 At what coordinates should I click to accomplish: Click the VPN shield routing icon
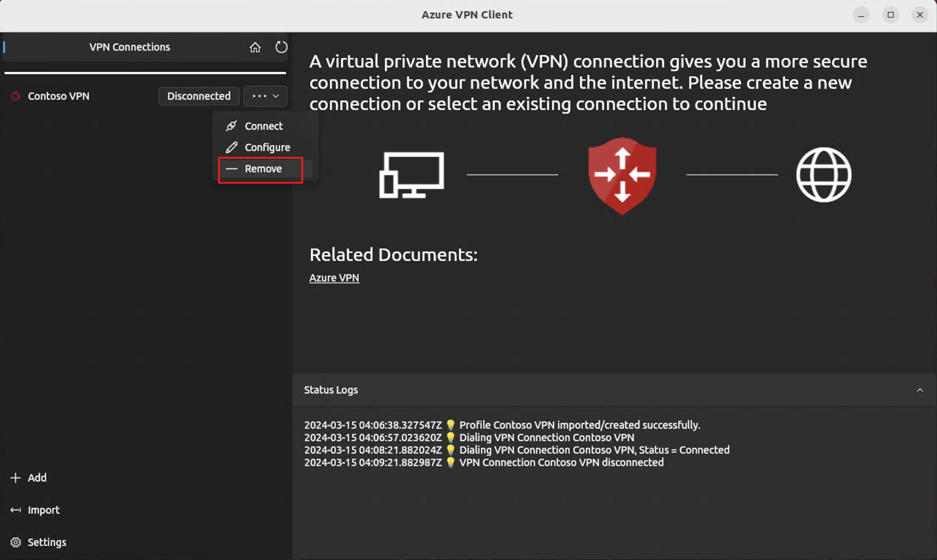tap(621, 176)
